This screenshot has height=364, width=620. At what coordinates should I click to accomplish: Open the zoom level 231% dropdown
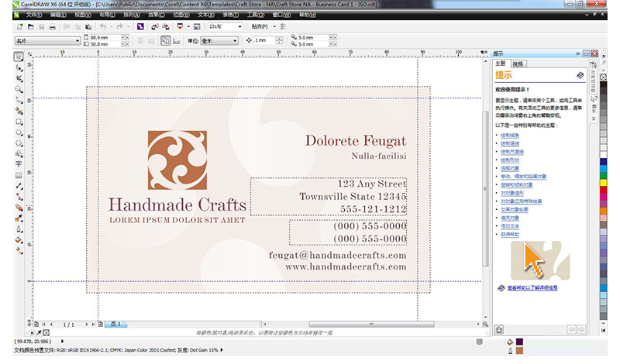(x=239, y=26)
